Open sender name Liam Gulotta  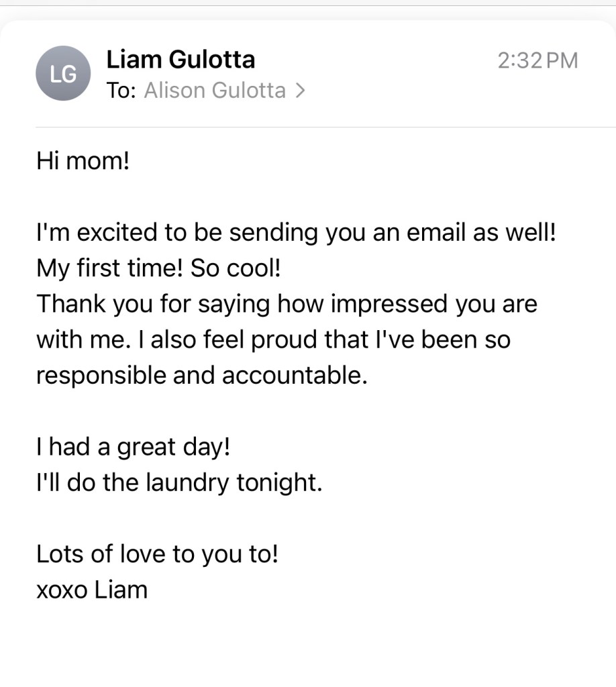pos(181,60)
